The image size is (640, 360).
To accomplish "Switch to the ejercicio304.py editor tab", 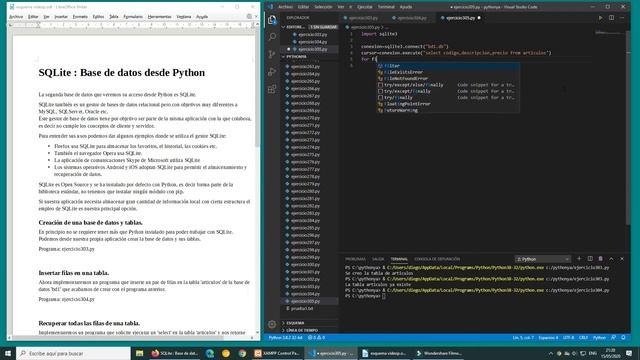I will point(412,18).
